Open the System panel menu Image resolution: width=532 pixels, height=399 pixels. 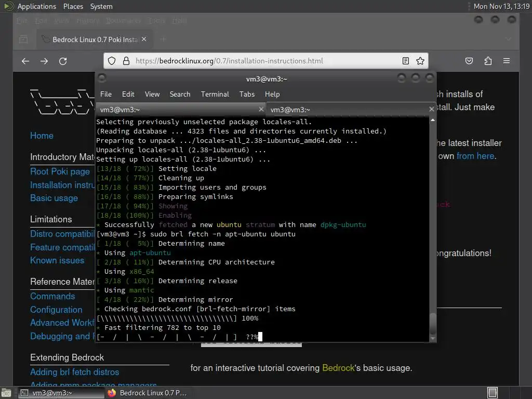coord(101,6)
